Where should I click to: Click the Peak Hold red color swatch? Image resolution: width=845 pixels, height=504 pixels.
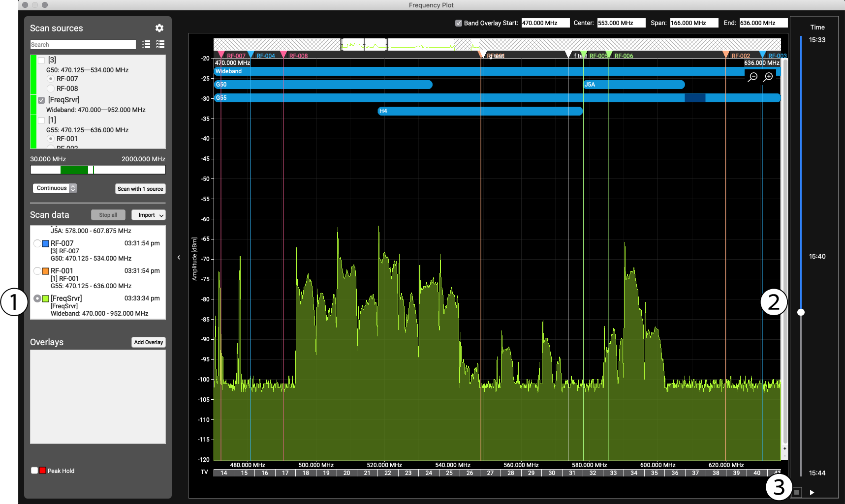click(43, 471)
